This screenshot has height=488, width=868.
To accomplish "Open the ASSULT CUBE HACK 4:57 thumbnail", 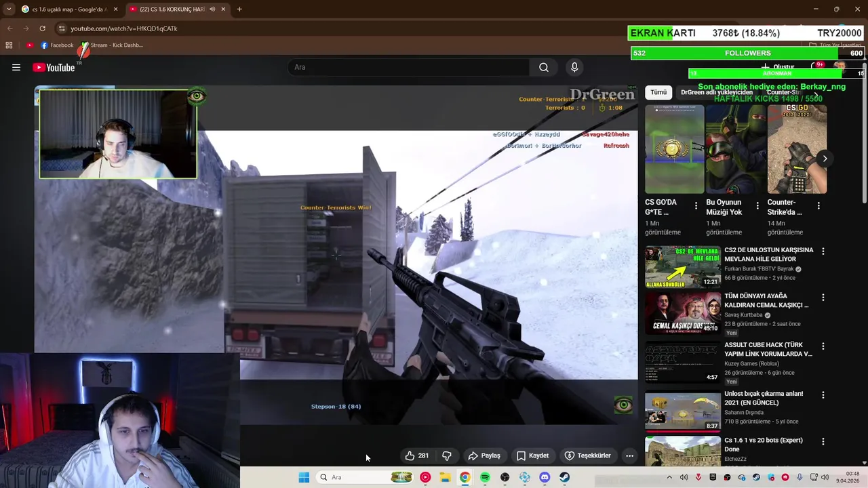I will click(x=683, y=363).
